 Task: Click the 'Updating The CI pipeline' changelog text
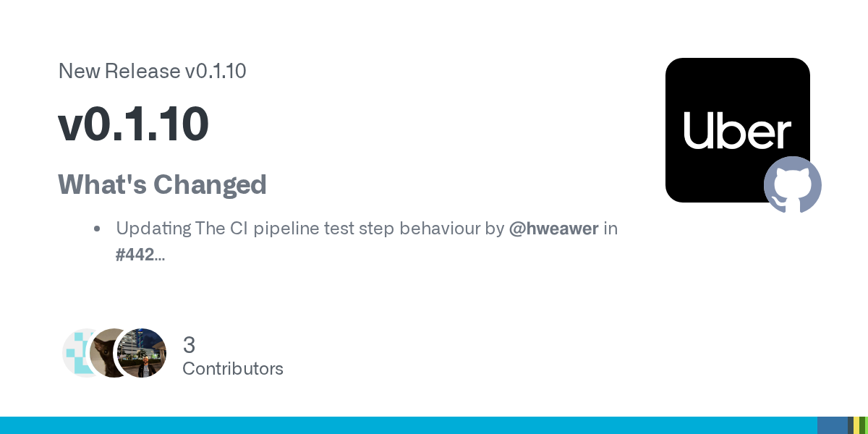coord(310,229)
